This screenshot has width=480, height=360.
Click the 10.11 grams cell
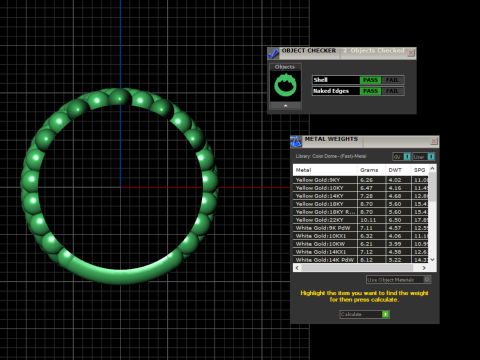pyautogui.click(x=371, y=220)
